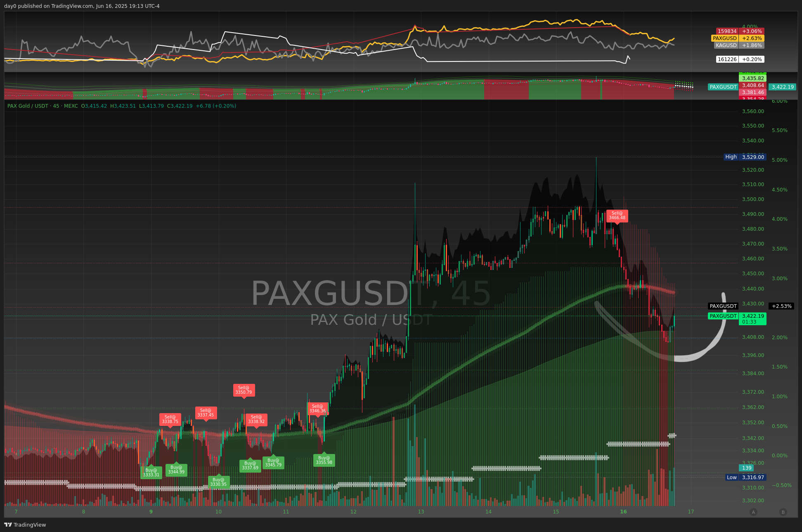Select the Sell@ 3337.45 signal marker
The width and height of the screenshot is (802, 532).
(x=206, y=413)
